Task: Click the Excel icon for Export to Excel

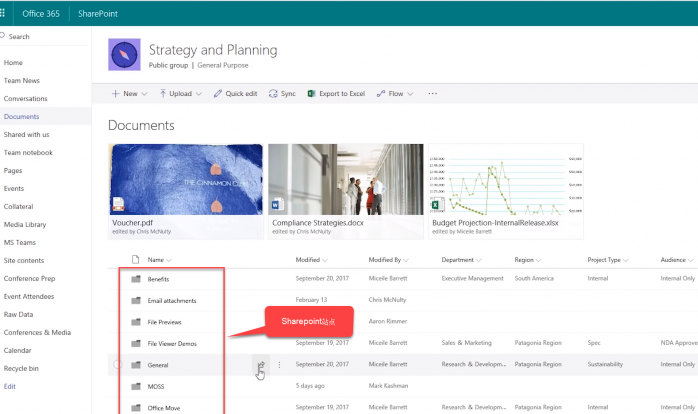Action: tap(312, 93)
